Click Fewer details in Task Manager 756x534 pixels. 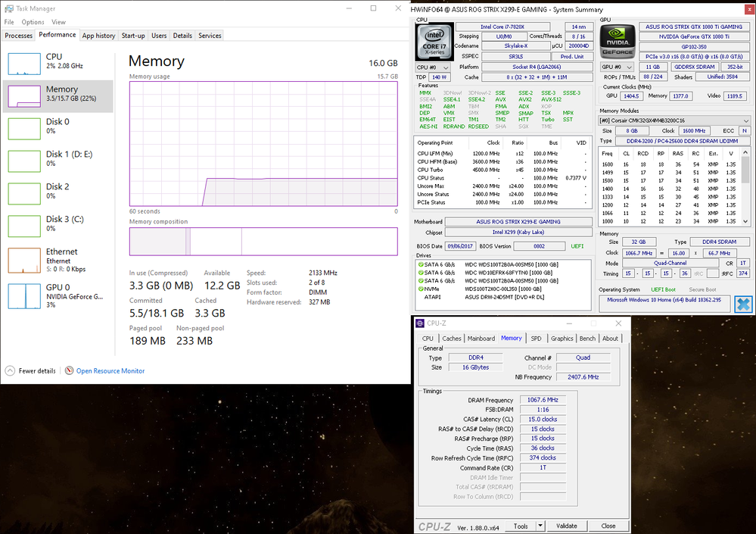pos(37,371)
